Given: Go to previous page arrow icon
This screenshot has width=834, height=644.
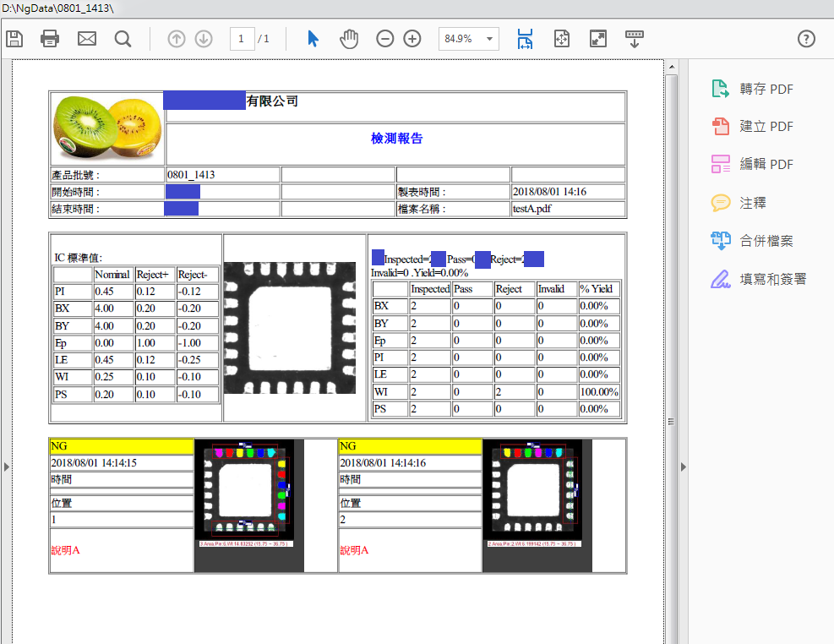Looking at the screenshot, I should click(177, 39).
